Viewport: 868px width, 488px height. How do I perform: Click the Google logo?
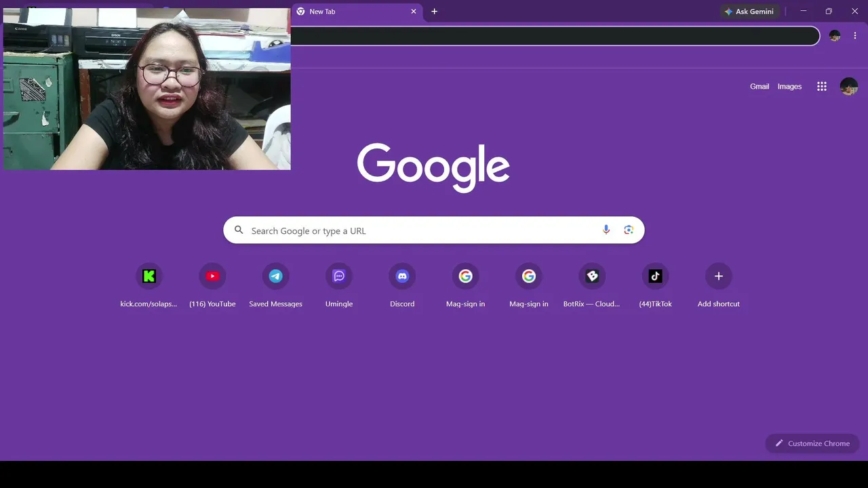pos(433,167)
